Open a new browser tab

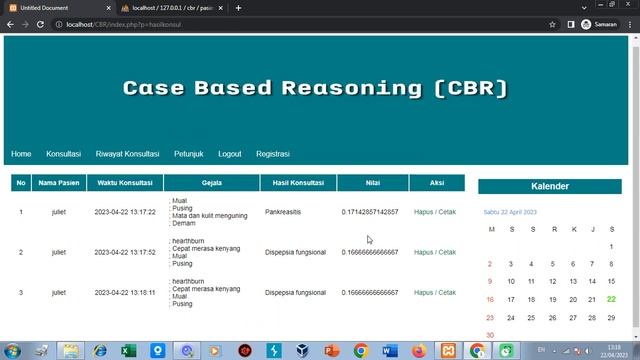(x=238, y=8)
